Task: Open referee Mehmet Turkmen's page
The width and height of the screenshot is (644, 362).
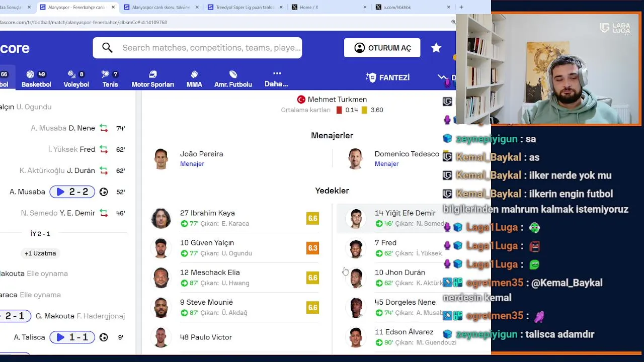Action: (337, 100)
